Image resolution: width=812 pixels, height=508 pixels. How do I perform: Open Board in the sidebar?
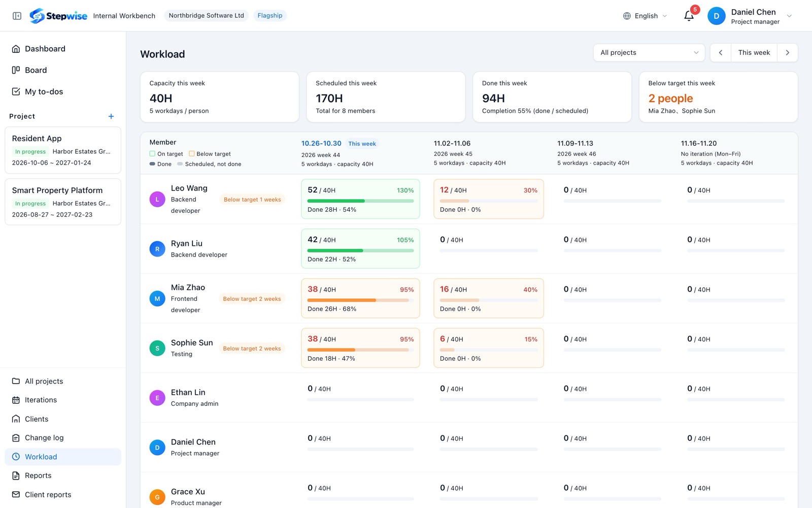63,70
